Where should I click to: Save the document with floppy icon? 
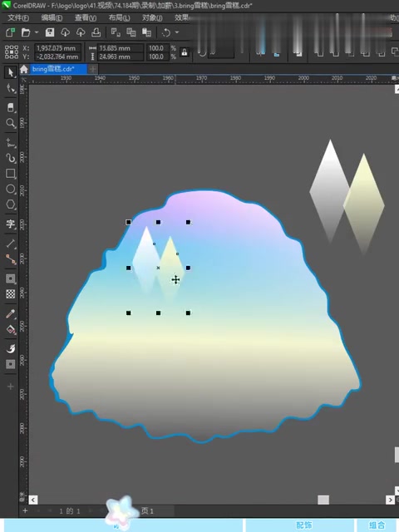50,32
